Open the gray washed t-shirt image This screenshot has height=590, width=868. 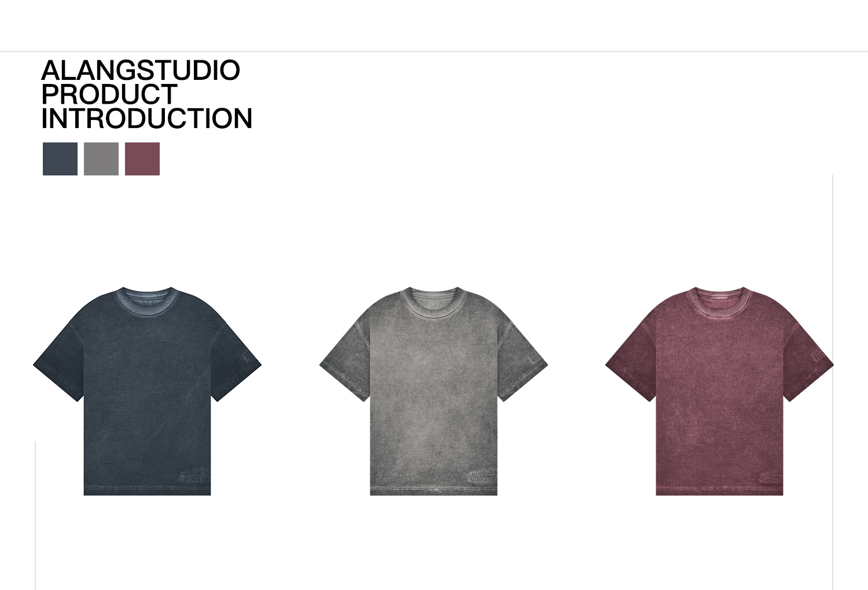pyautogui.click(x=433, y=391)
